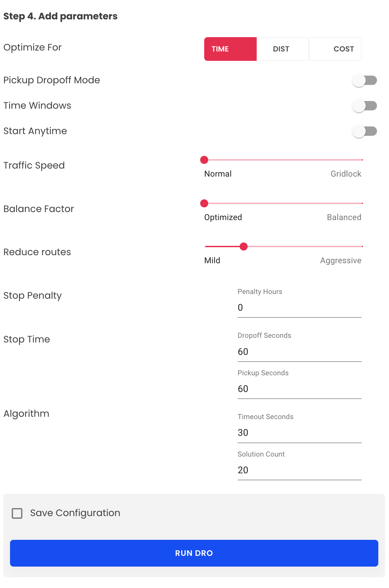Click the Pickup Seconds field
The image size is (389, 588).
pos(299,389)
